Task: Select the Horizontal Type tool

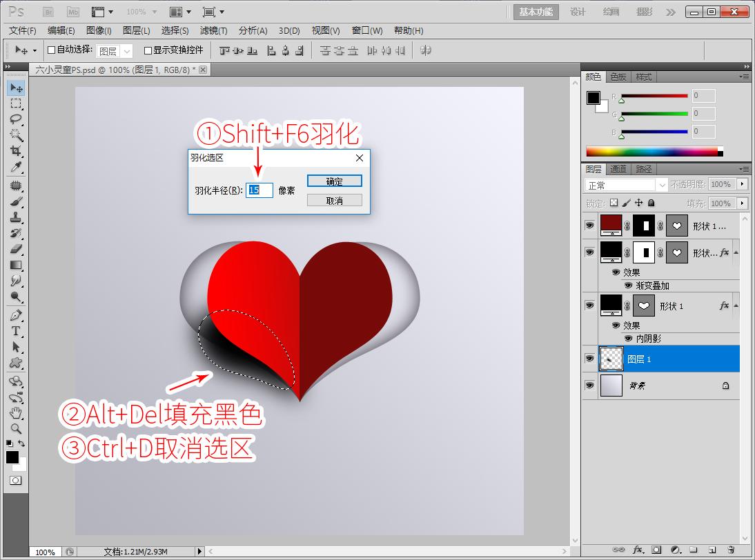Action: [x=16, y=331]
